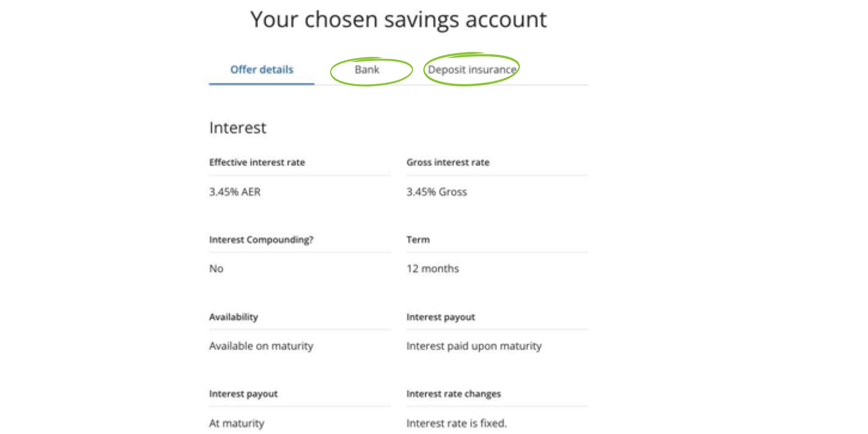
Task: Click the Interest section heading
Action: (x=237, y=128)
